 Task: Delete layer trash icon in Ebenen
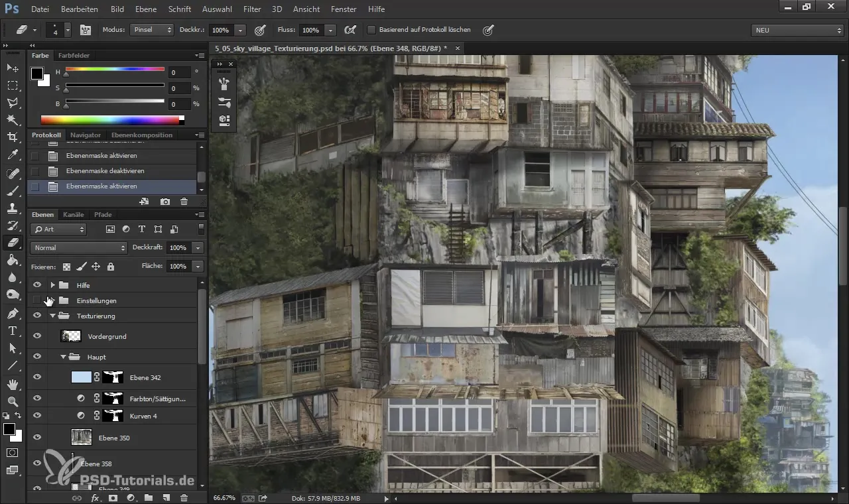tap(184, 497)
